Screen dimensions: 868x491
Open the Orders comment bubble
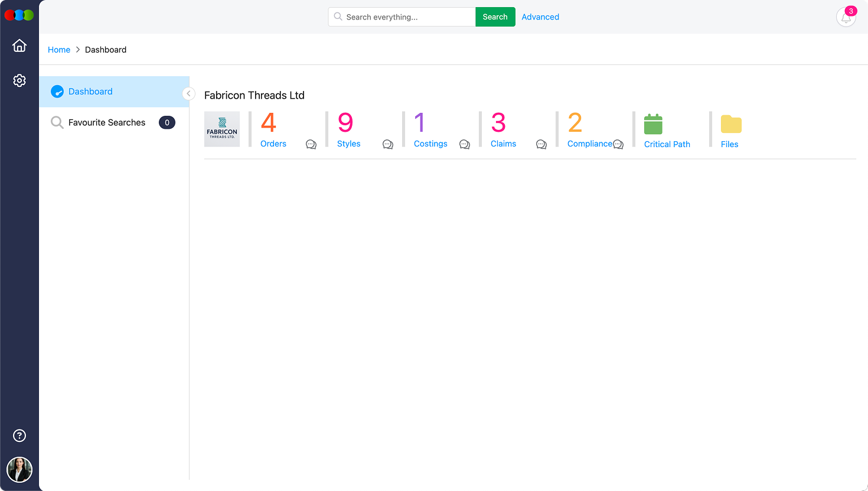point(311,144)
